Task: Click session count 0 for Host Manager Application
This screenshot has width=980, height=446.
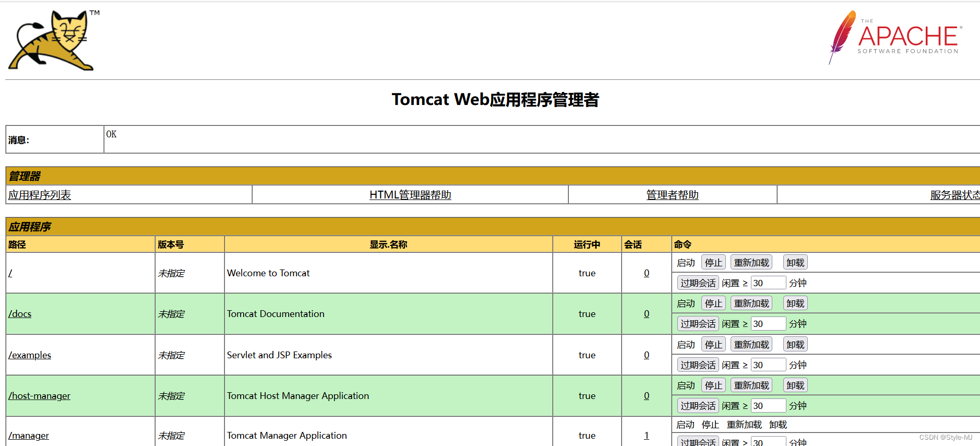Action: coord(647,396)
